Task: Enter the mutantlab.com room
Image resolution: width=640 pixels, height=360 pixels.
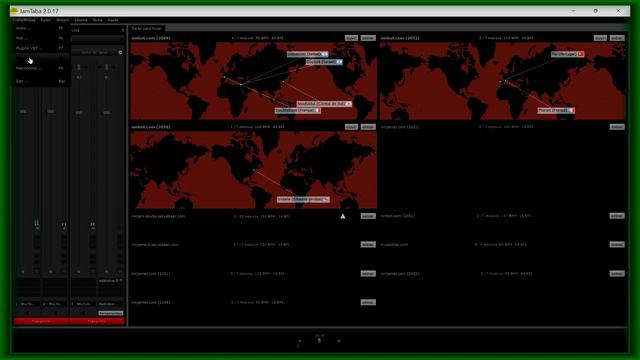Action: pos(617,244)
